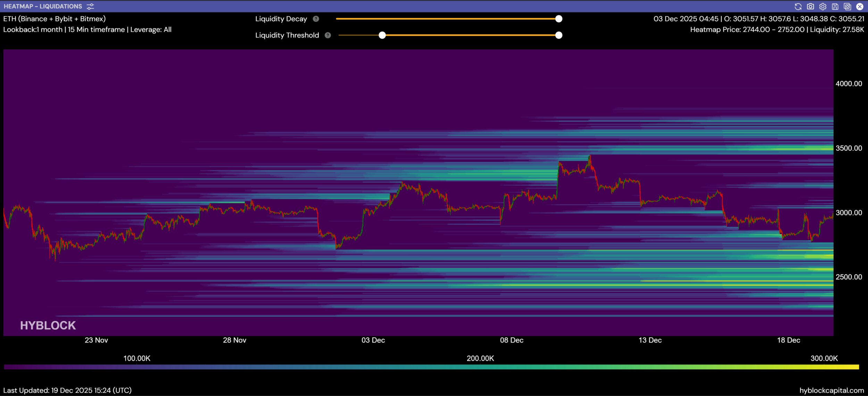This screenshot has width=868, height=396.
Task: Open heatmap settings via the gear icon
Action: [823, 7]
